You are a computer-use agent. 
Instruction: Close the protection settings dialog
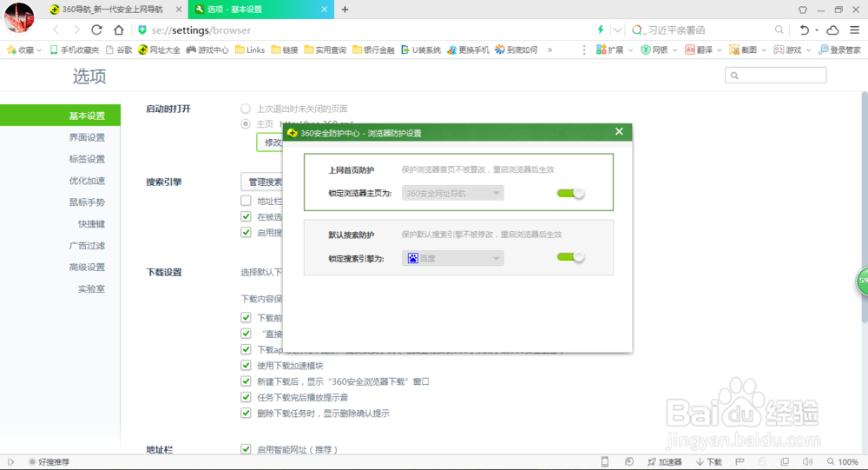point(619,131)
